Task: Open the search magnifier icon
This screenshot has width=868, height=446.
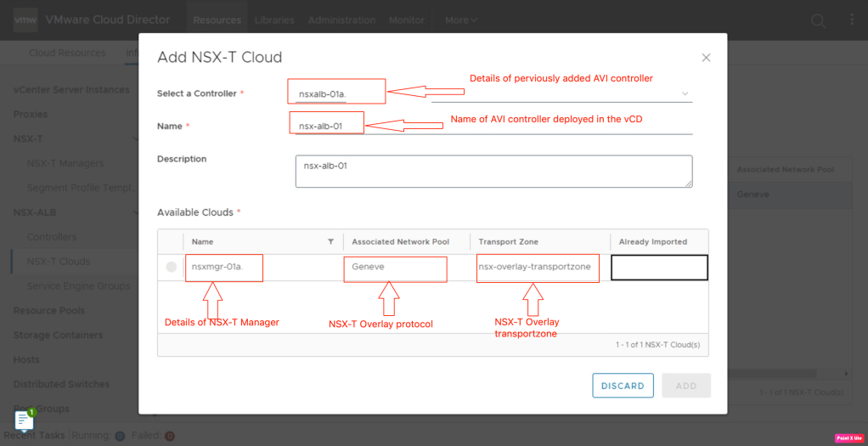Action: [817, 20]
